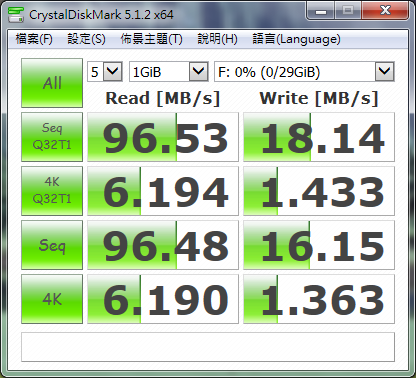Expand the 1GiB test size dropdown
Viewport: 416px width, 378px height.
(198, 71)
